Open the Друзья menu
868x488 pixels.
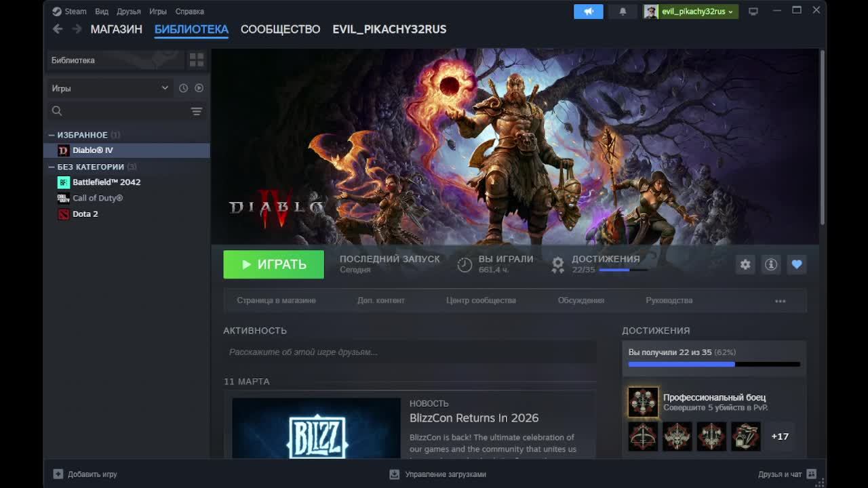(128, 12)
